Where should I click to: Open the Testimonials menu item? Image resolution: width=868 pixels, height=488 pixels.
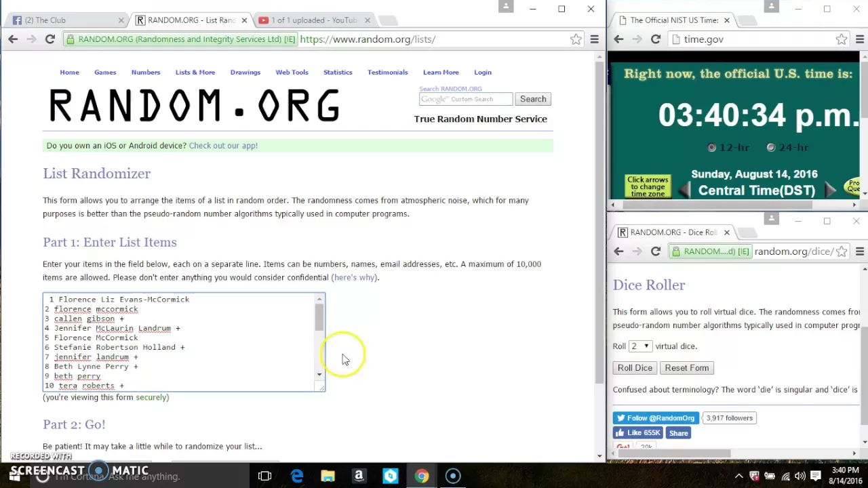coord(388,72)
